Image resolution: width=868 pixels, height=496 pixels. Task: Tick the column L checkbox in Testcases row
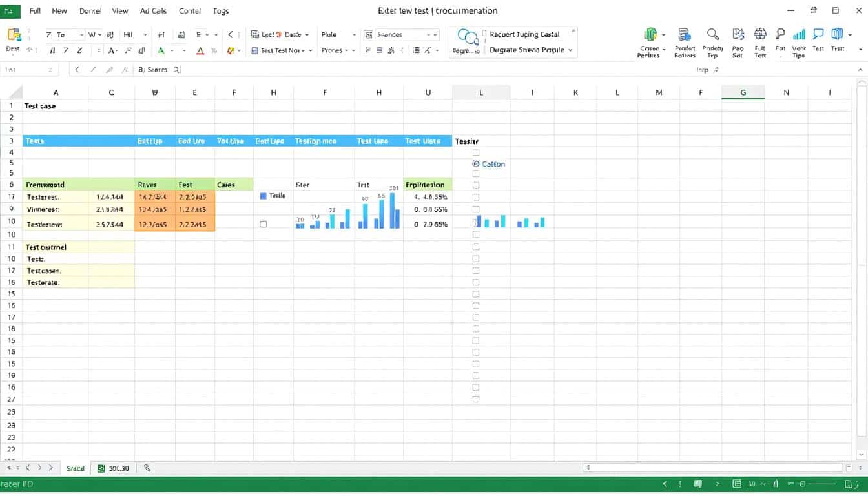pos(476,270)
